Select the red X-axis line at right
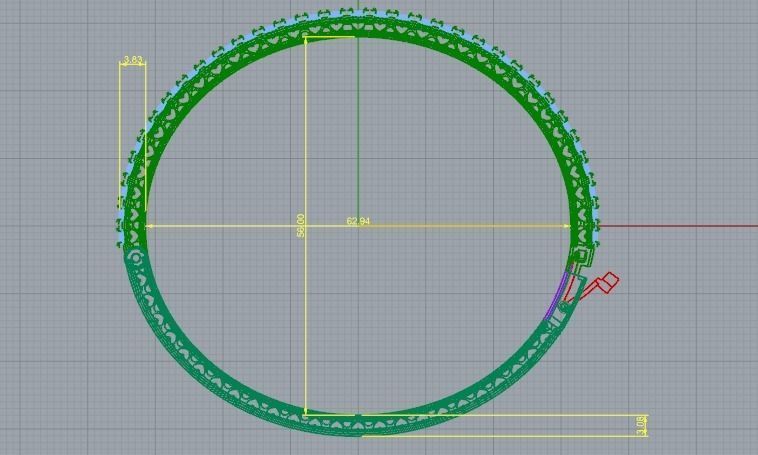 pyautogui.click(x=679, y=226)
